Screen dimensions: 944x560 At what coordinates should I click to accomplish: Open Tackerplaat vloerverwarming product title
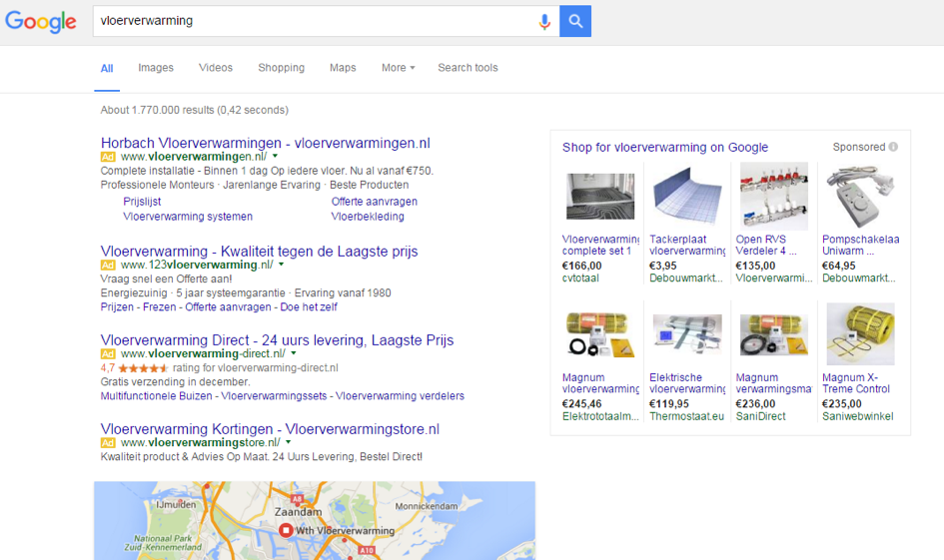pos(687,246)
